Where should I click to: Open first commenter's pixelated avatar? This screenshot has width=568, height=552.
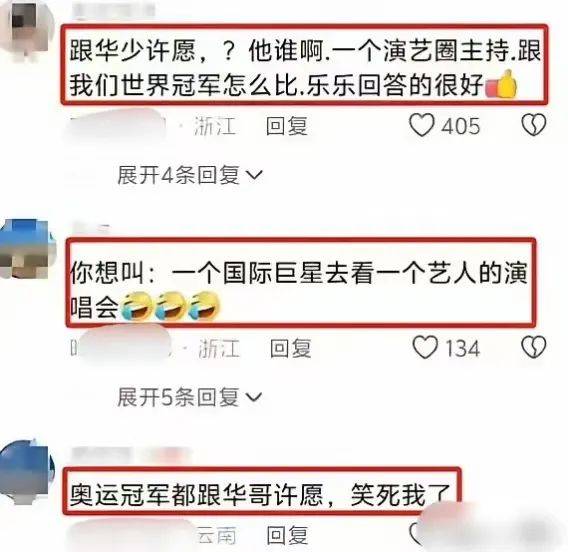click(25, 29)
